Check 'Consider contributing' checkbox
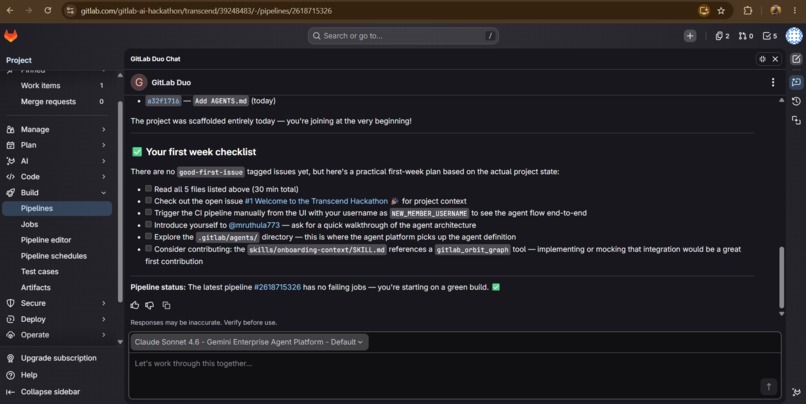 (149, 249)
